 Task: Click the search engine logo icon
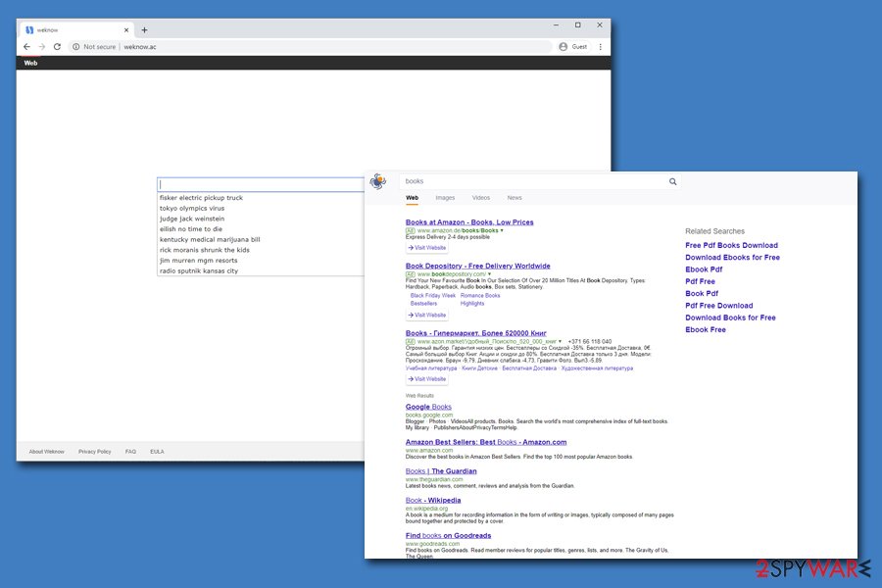(x=378, y=181)
